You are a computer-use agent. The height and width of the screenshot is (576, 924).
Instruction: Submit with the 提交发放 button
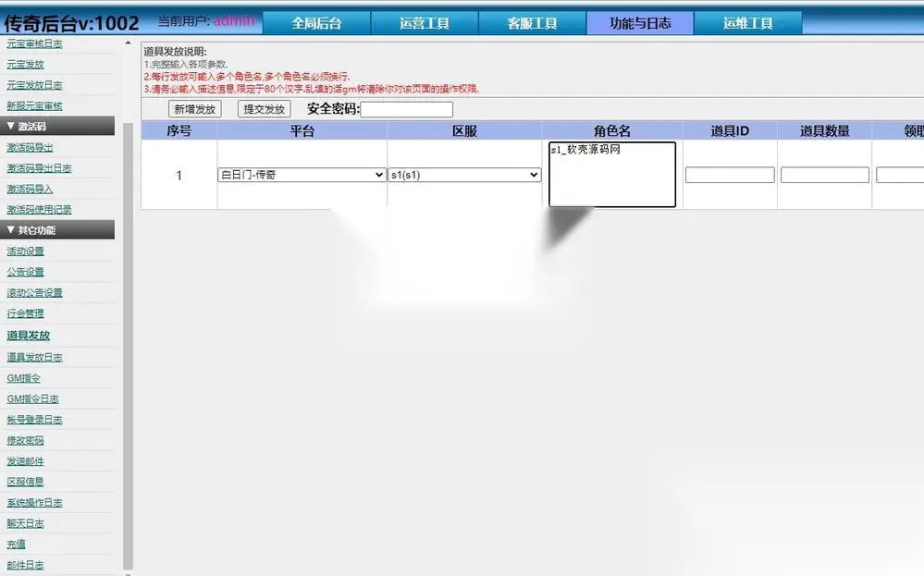click(264, 109)
